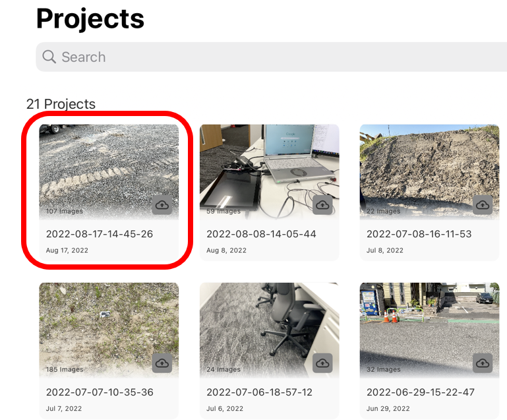Click cloud upload icon on 2022-07-06-18-57-12 card

coord(322,363)
